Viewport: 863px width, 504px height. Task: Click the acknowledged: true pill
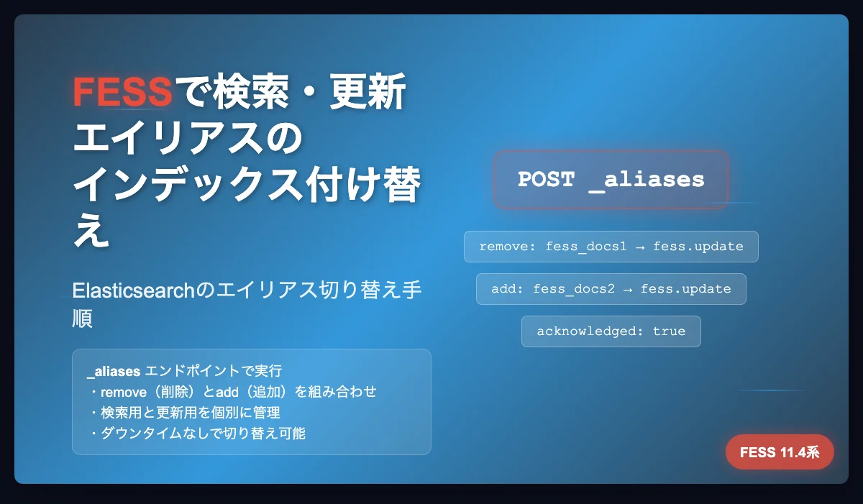coord(611,331)
